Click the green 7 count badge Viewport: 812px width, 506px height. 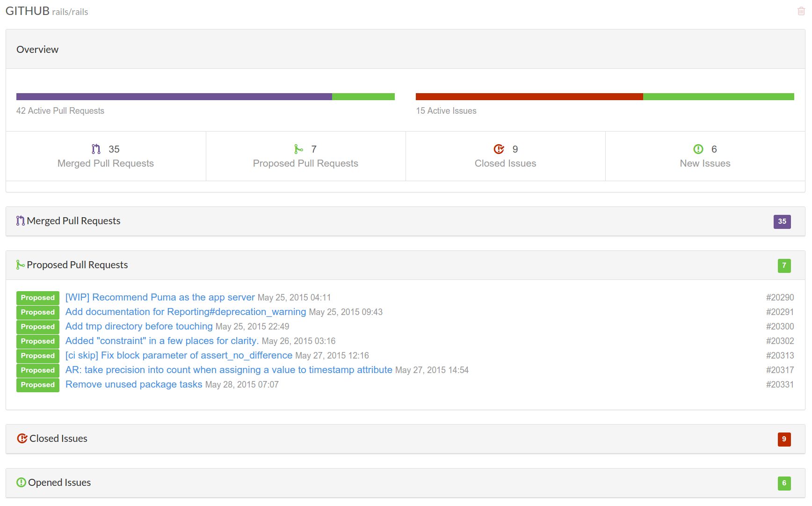tap(784, 265)
